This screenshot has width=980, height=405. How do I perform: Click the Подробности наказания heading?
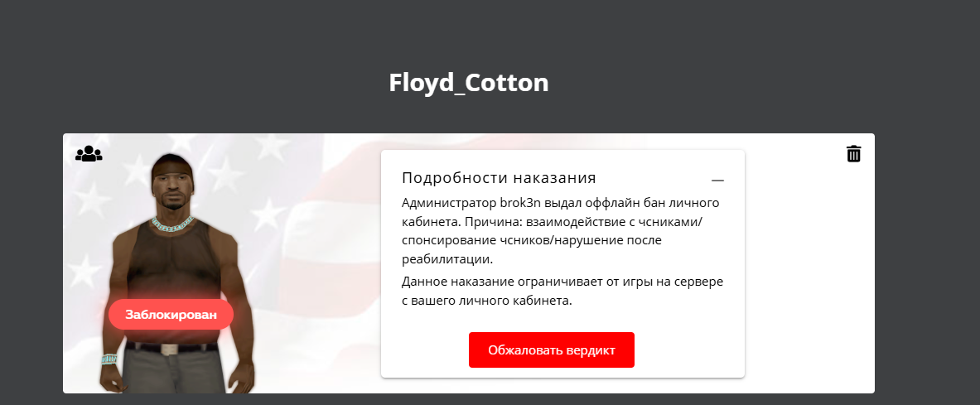tap(499, 178)
